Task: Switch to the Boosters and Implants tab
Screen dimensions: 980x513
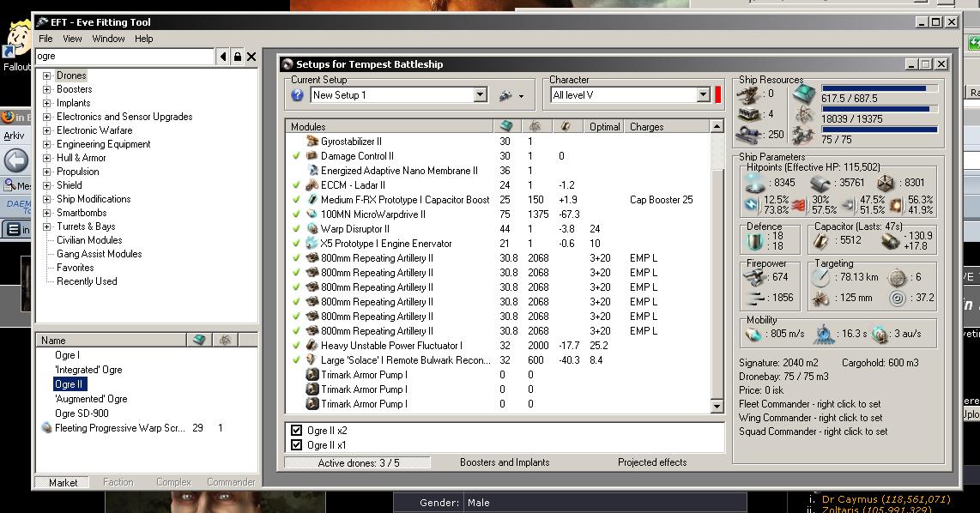Action: point(505,462)
